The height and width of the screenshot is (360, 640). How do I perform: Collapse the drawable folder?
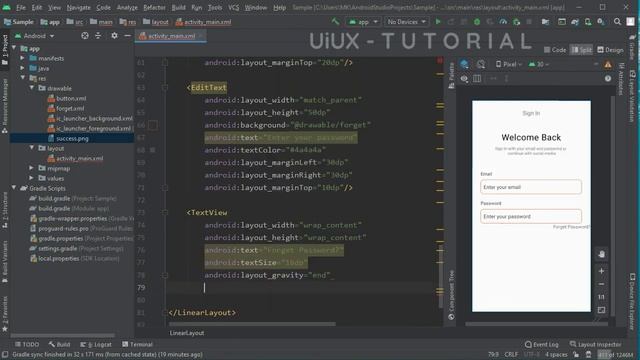31,88
